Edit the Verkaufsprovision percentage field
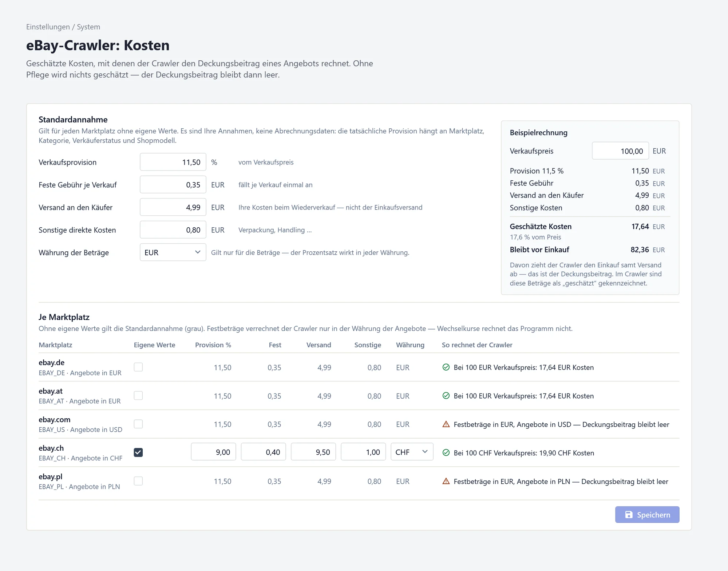 coord(173,162)
